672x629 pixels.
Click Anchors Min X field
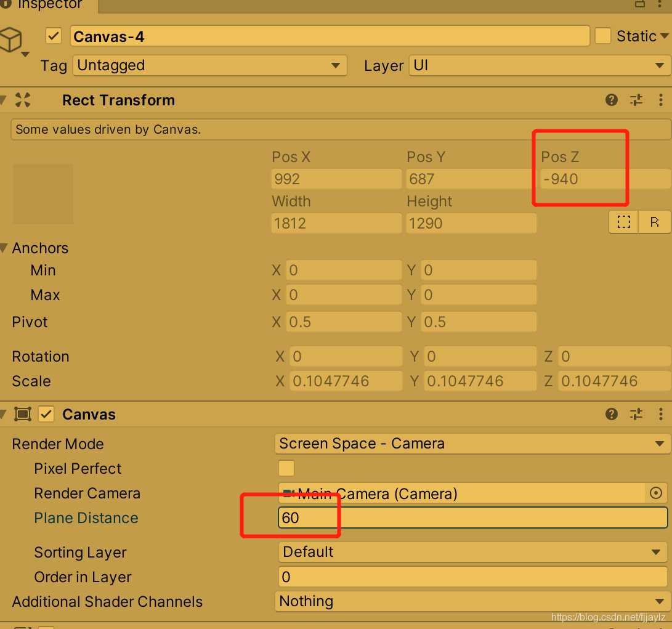click(344, 270)
